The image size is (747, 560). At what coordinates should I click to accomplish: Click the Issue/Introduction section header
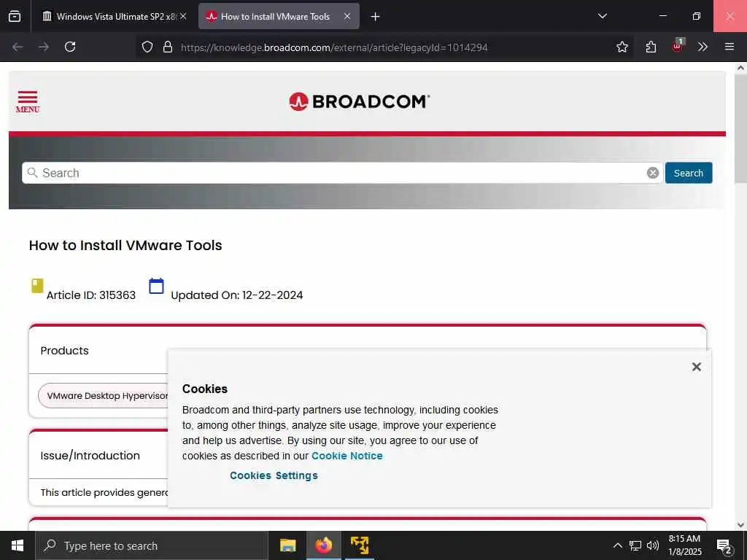pyautogui.click(x=90, y=455)
